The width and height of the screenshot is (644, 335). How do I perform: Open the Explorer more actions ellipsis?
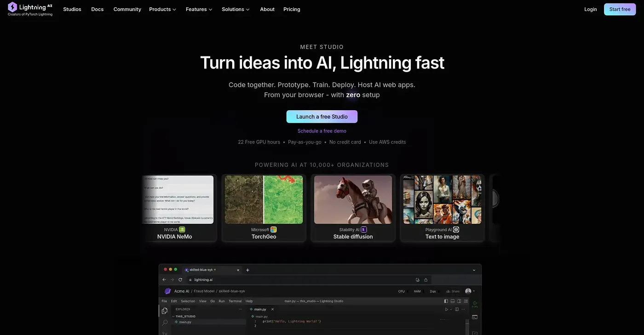coord(240,309)
